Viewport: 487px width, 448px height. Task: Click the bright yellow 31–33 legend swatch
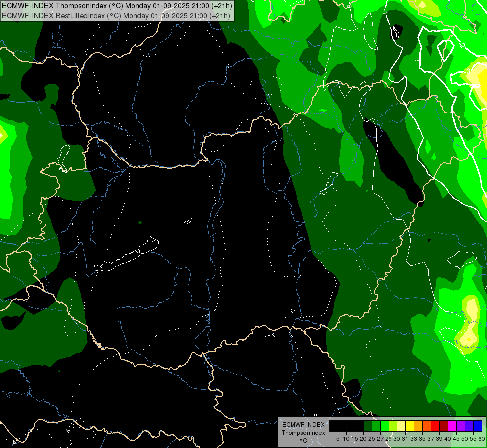click(410, 426)
